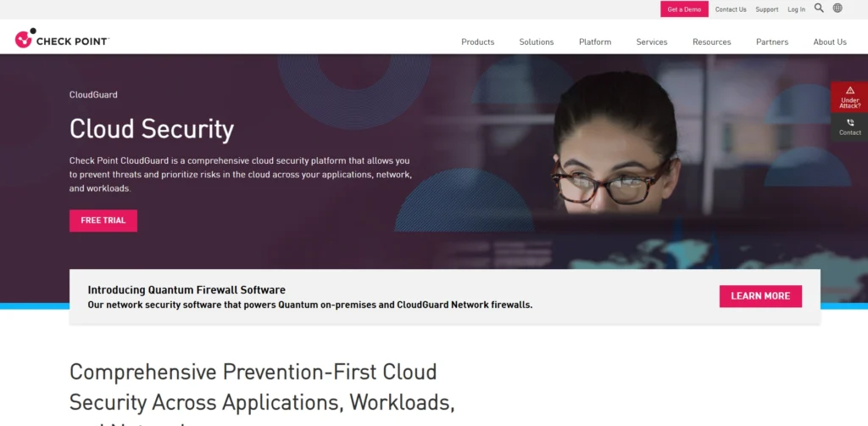Click the Cloud Security heading
The width and height of the screenshot is (868, 426).
pyautogui.click(x=152, y=128)
